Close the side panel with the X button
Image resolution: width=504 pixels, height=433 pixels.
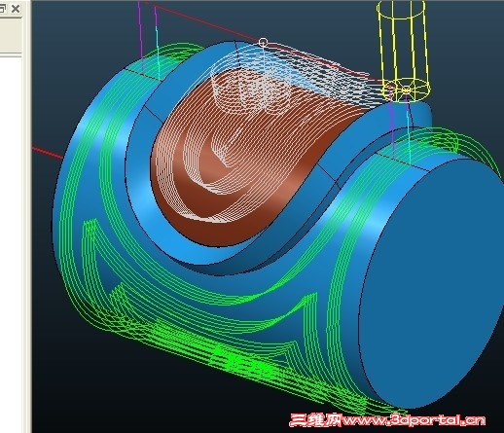(16, 9)
